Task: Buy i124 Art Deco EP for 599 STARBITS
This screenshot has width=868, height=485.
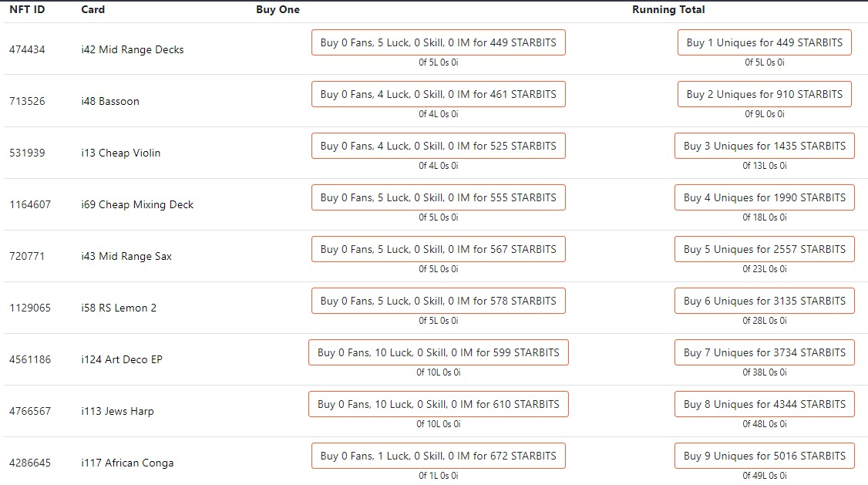Action: (439, 352)
